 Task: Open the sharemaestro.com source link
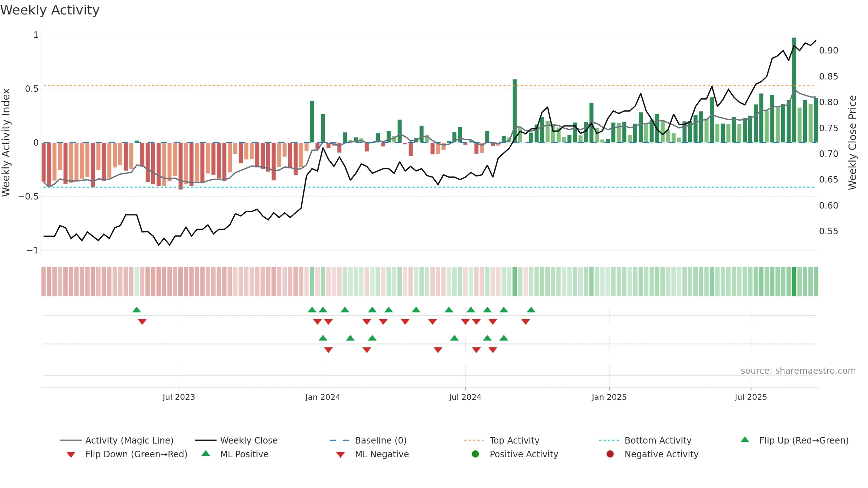[798, 371]
